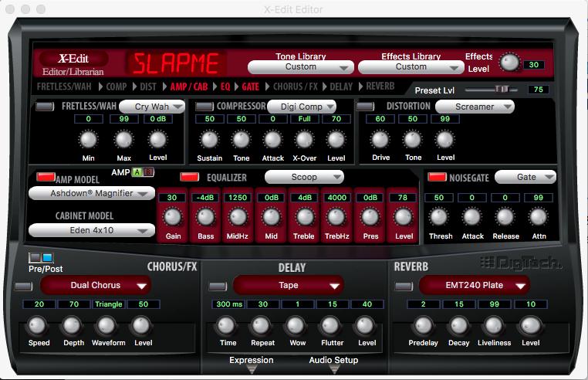This screenshot has height=380, width=588.
Task: Open the Dual Chorus effect dropdown
Action: pyautogui.click(x=96, y=285)
